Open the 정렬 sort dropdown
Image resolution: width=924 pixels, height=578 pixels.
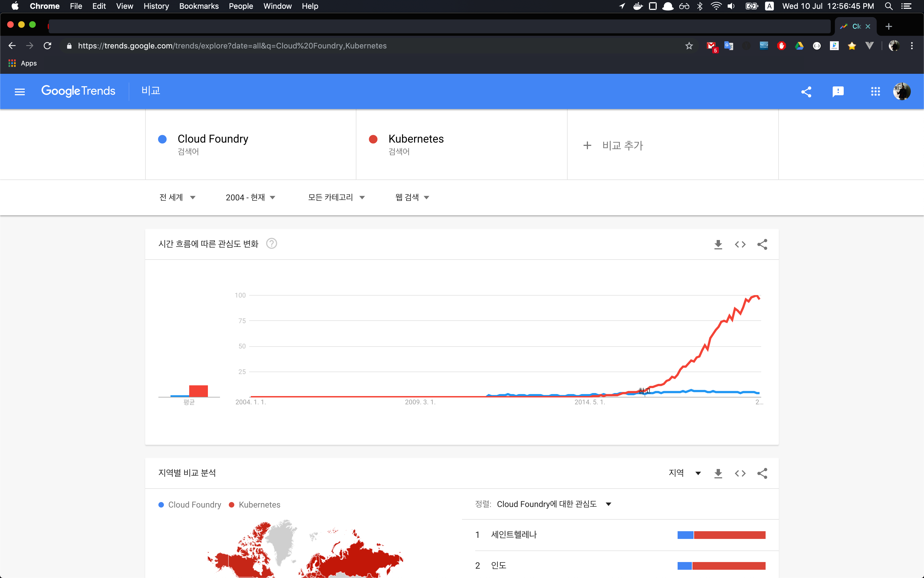pos(554,504)
